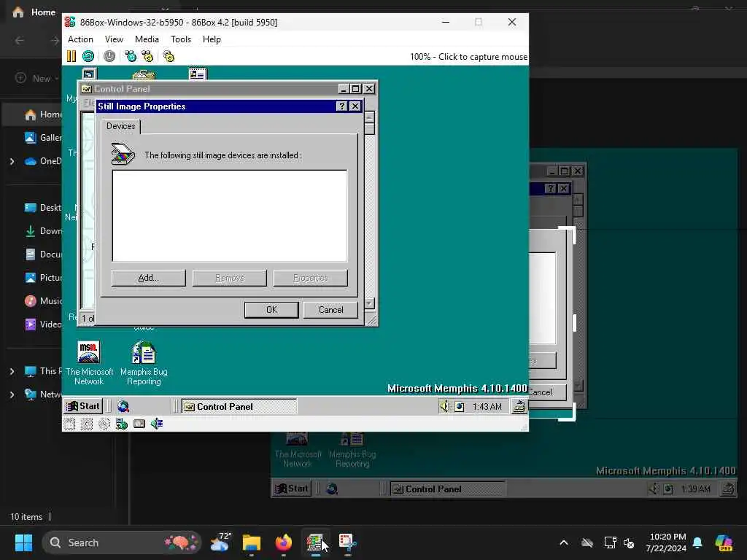Click the OK button in Still Image Properties
747x560 pixels.
click(x=271, y=310)
